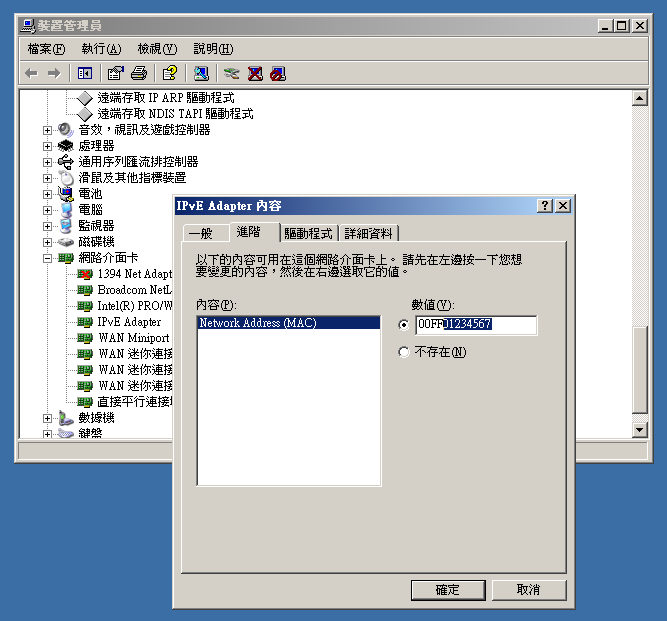This screenshot has width=667, height=621.
Task: Select Network Address (MAC) in property list
Action: point(289,323)
